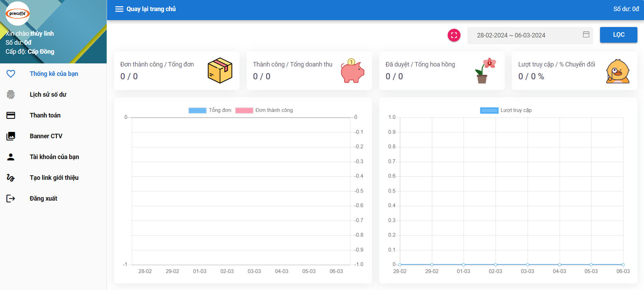644x290 pixels.
Task: Toggle the Đơn thành công chart legend
Action: click(x=264, y=110)
